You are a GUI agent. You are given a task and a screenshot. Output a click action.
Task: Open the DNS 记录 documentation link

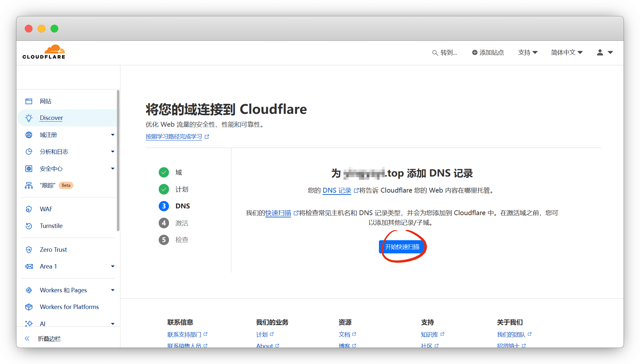[x=337, y=190]
